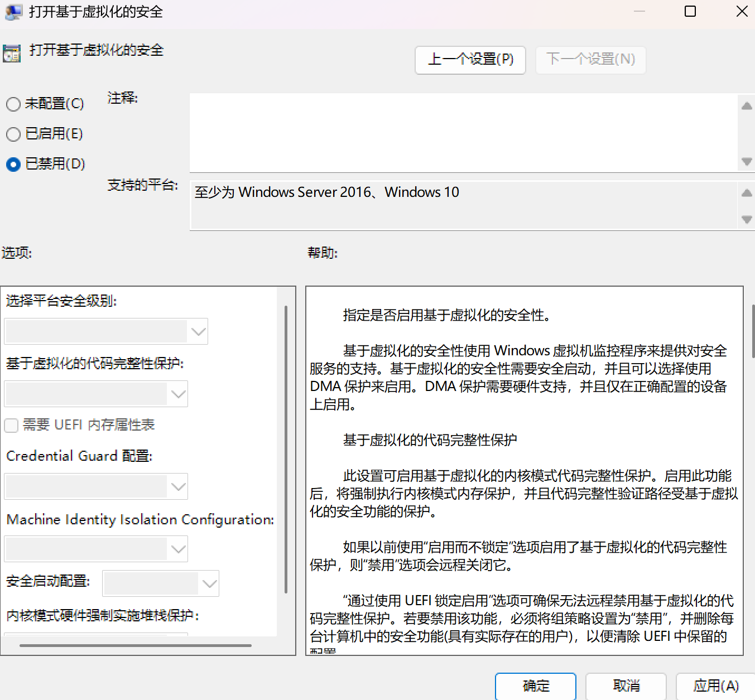Click the 应用(A) button
The width and height of the screenshot is (755, 700).
pos(715,686)
